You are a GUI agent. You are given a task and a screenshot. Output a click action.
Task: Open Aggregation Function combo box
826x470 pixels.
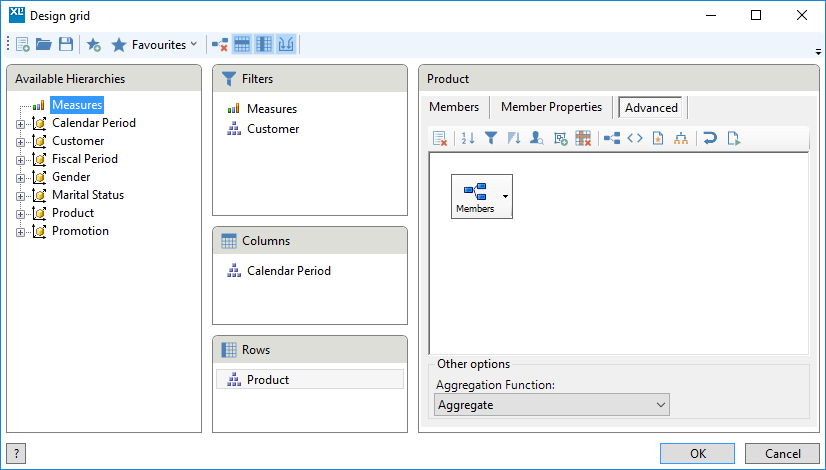pos(552,405)
